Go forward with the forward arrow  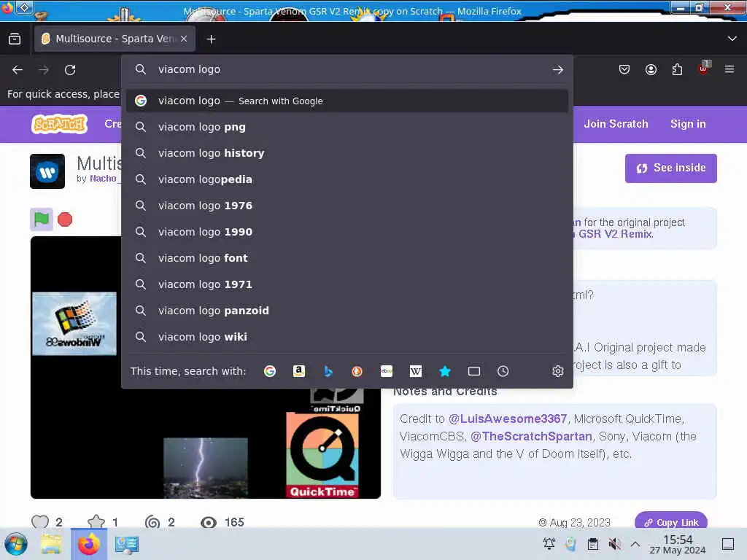pos(44,70)
